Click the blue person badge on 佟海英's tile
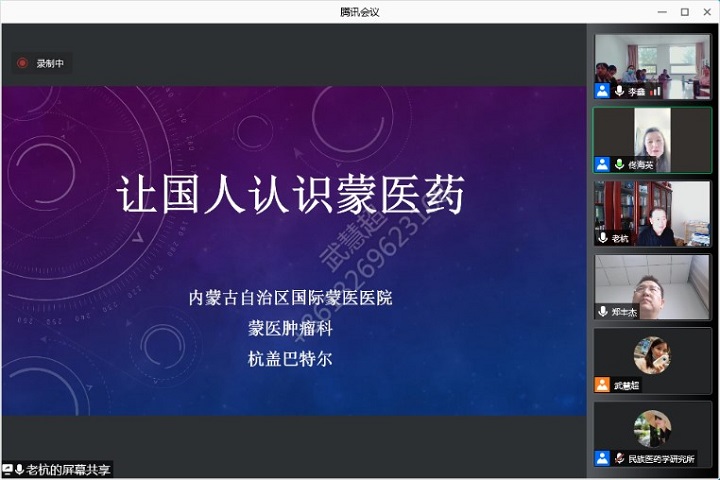Viewport: 720px width, 480px height. (603, 165)
